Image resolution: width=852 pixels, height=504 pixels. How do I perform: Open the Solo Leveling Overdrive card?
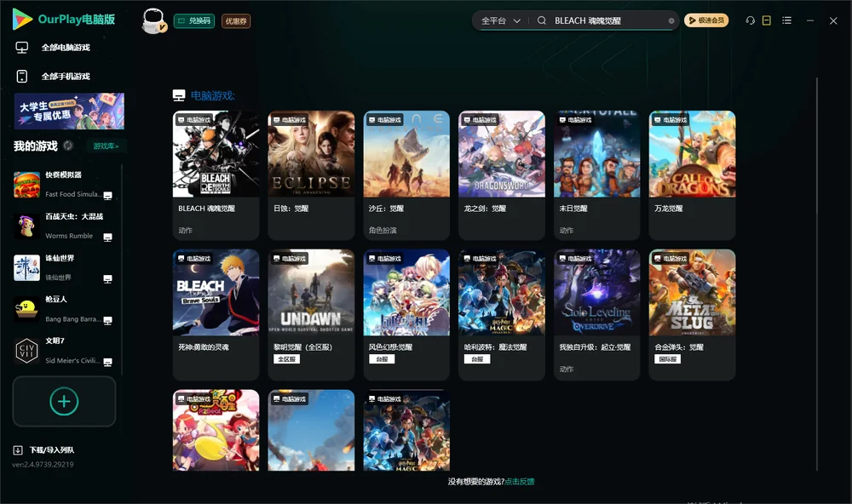(x=596, y=314)
